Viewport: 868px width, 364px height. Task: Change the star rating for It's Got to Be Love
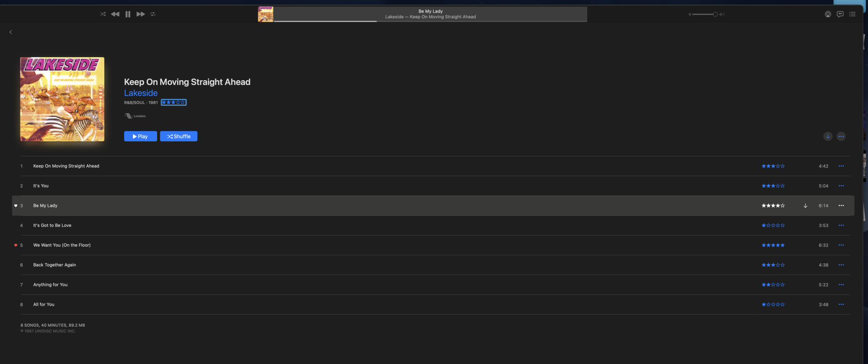(773, 226)
